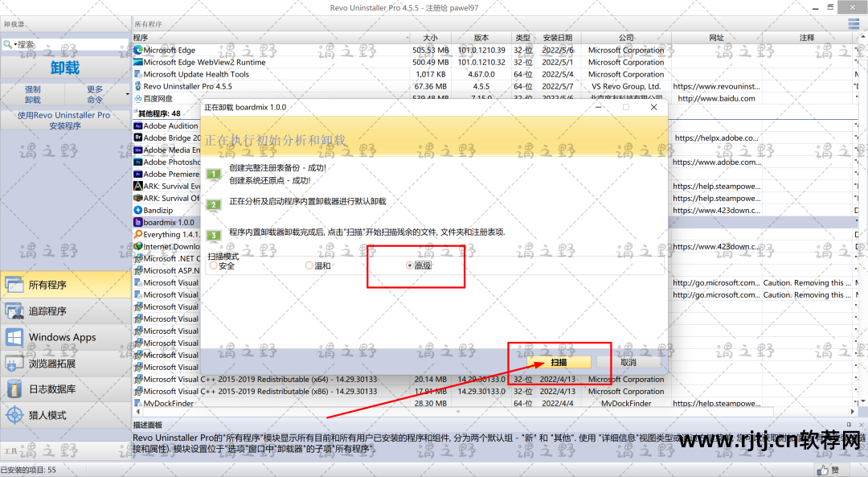
Task: Click the 扫描 (Scan) button
Action: point(559,362)
